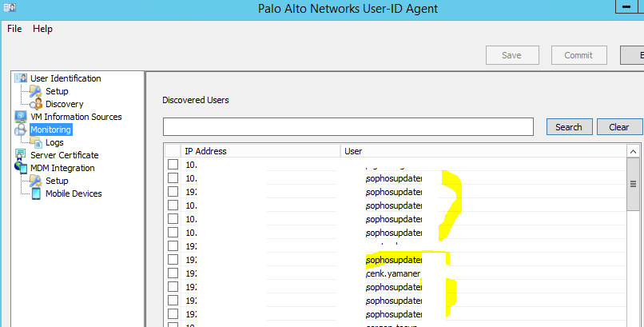Click the Server Certificate icon
644x327 pixels.
pos(21,155)
